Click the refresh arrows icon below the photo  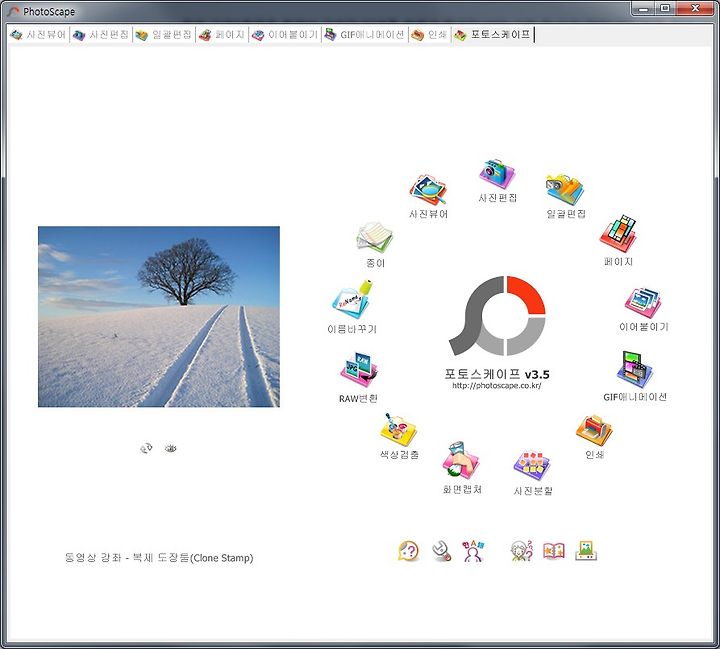[x=146, y=448]
